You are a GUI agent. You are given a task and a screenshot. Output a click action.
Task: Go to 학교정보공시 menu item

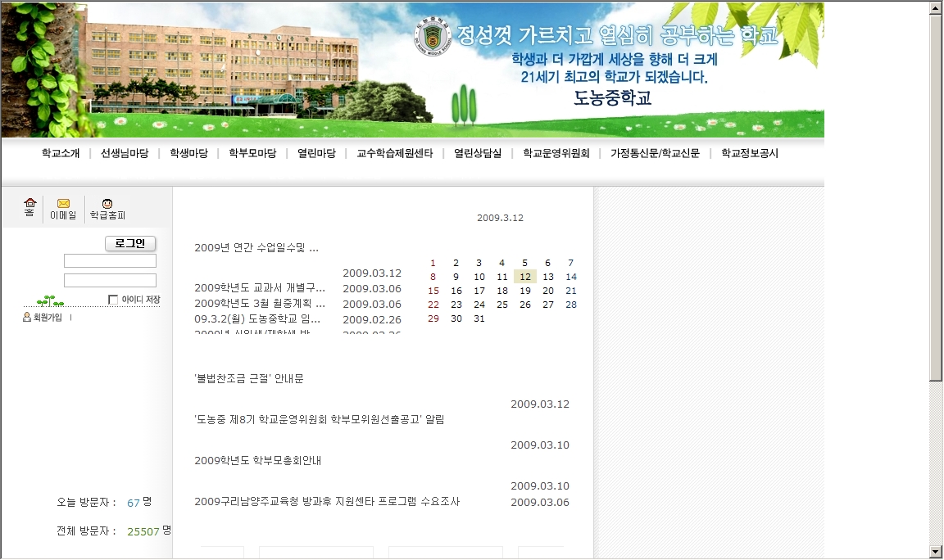pos(749,153)
